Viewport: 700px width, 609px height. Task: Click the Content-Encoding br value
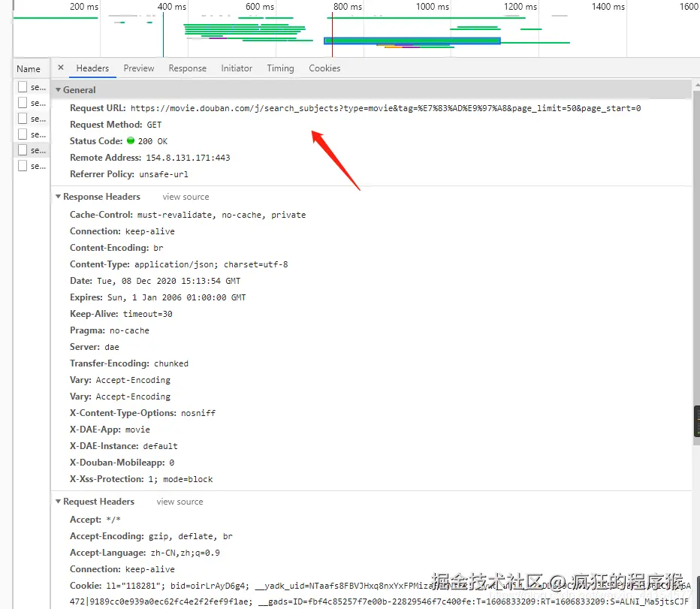pyautogui.click(x=158, y=248)
